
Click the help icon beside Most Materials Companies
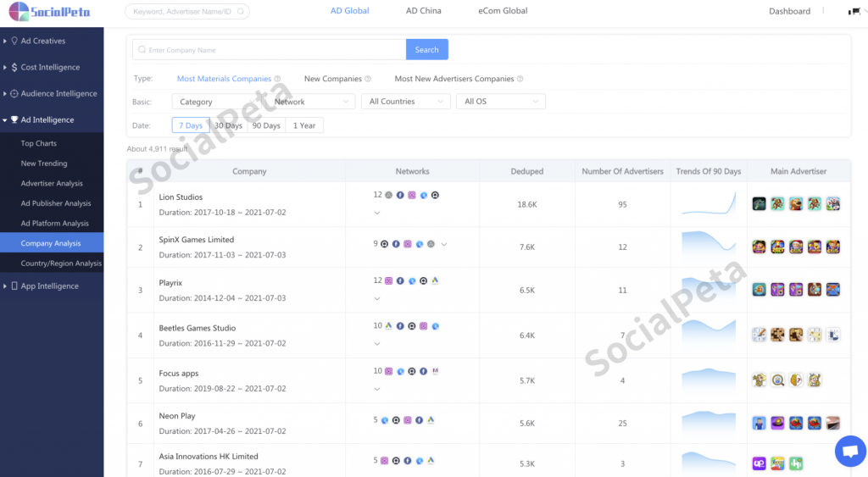[278, 79]
